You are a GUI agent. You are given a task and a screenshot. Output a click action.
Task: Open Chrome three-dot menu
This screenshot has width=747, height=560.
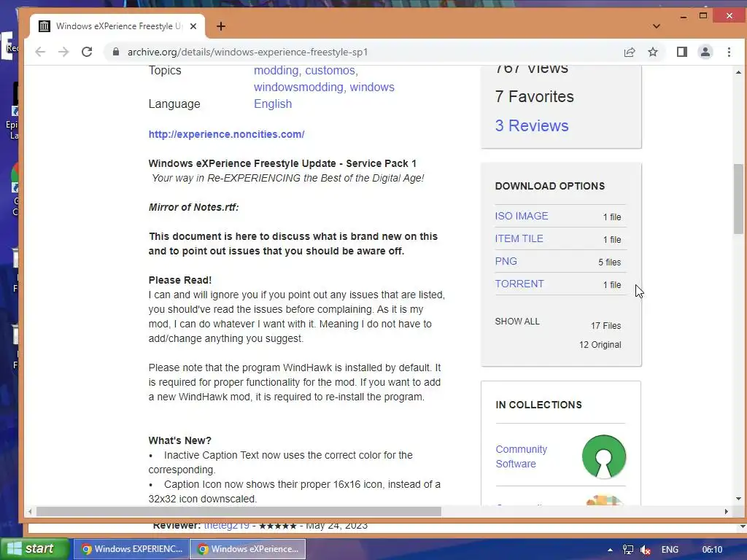click(x=729, y=52)
